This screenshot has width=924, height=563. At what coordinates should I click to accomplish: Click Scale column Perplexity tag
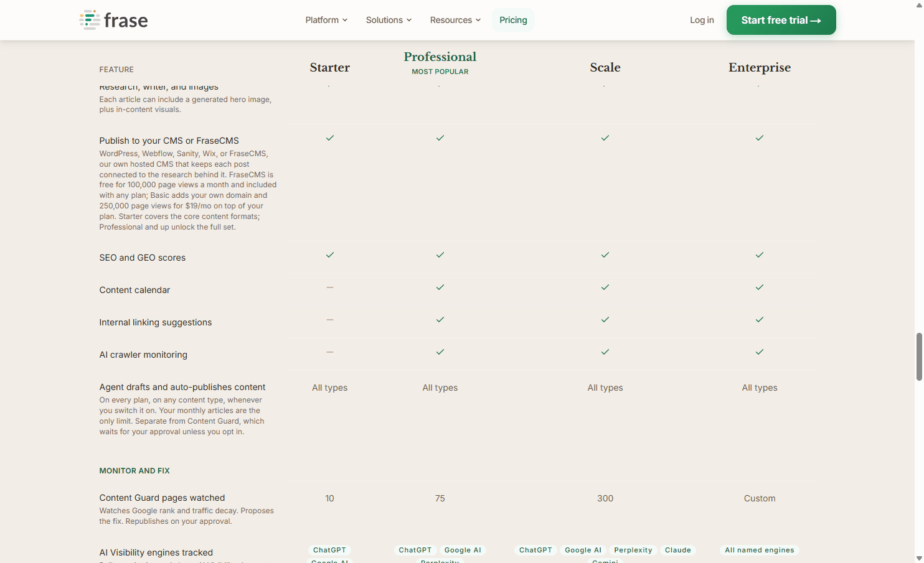click(x=633, y=550)
